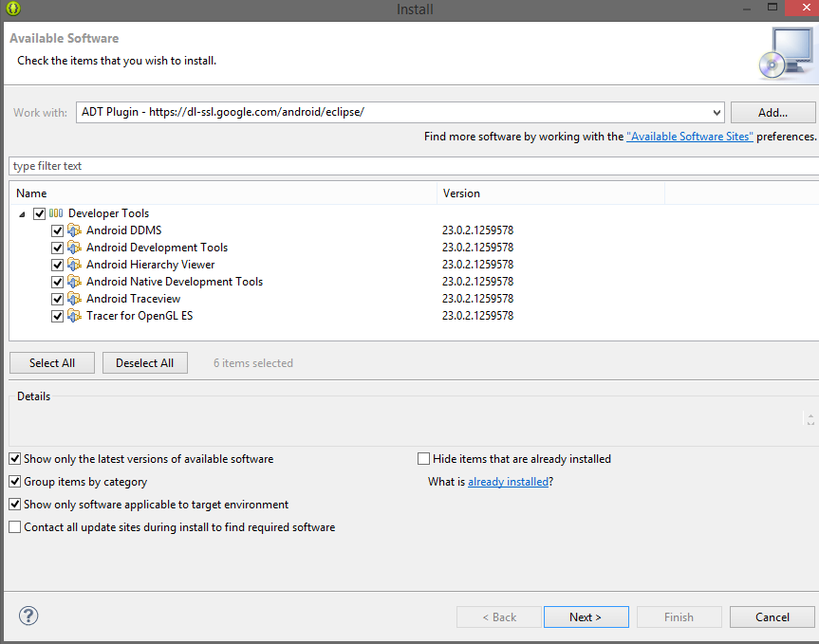Enable Hide items that are already installed
Screen dimensions: 819x644
[424, 459]
